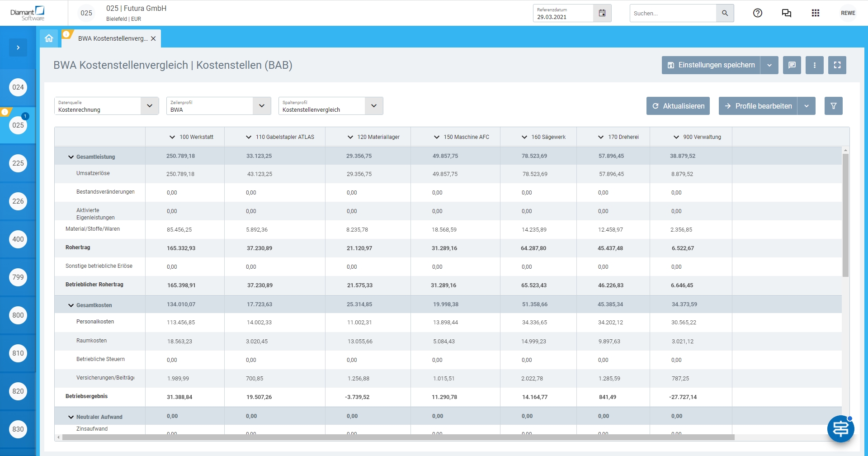Viewport: 868px width, 456px height.
Task: Click the search magnifier button
Action: pyautogui.click(x=725, y=13)
